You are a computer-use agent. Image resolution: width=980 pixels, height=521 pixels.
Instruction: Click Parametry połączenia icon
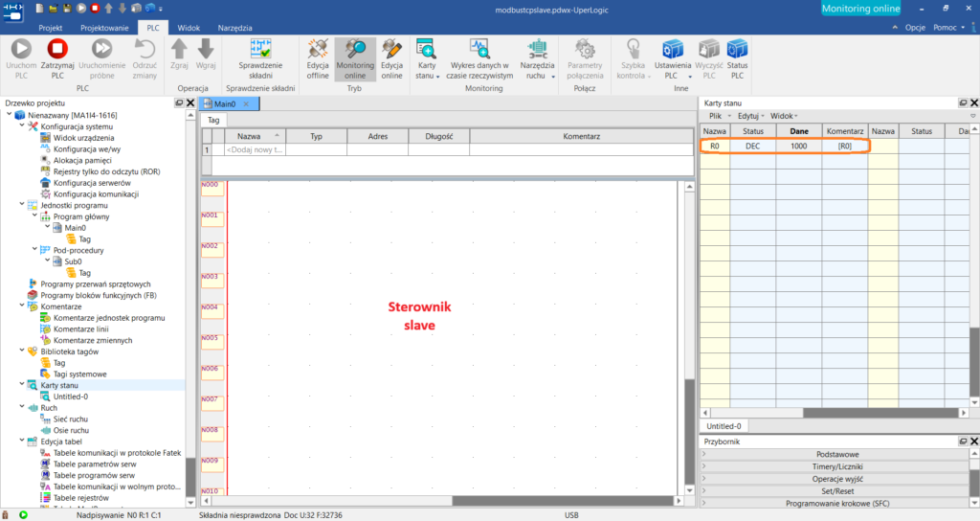(x=585, y=50)
